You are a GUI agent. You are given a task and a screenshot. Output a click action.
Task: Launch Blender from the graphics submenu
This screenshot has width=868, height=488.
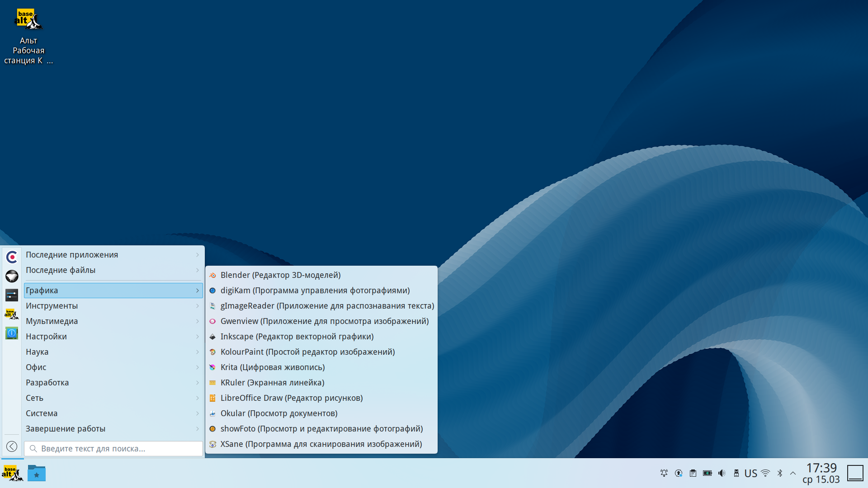point(321,275)
